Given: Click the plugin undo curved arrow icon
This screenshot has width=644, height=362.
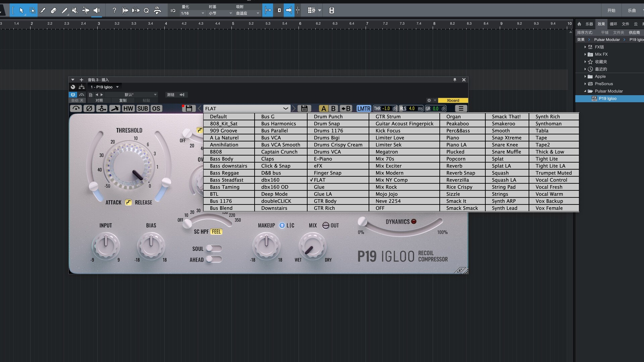Looking at the screenshot, I should point(76,108).
